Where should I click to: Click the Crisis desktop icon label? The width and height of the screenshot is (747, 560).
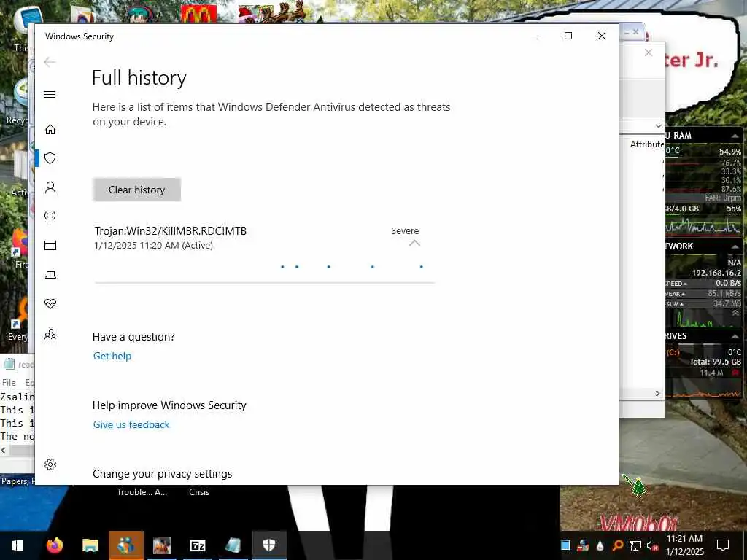click(199, 492)
